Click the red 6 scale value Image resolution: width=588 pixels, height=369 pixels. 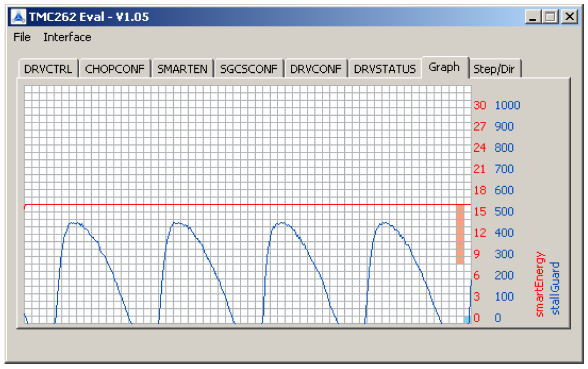click(477, 276)
